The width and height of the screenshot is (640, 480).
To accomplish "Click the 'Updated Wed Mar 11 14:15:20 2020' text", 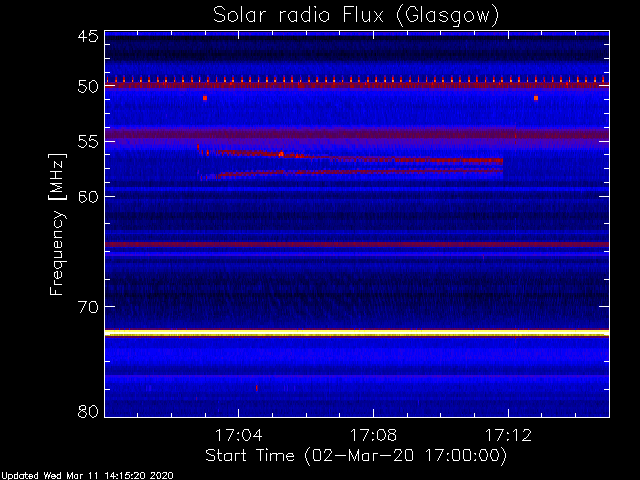I will [x=87, y=476].
